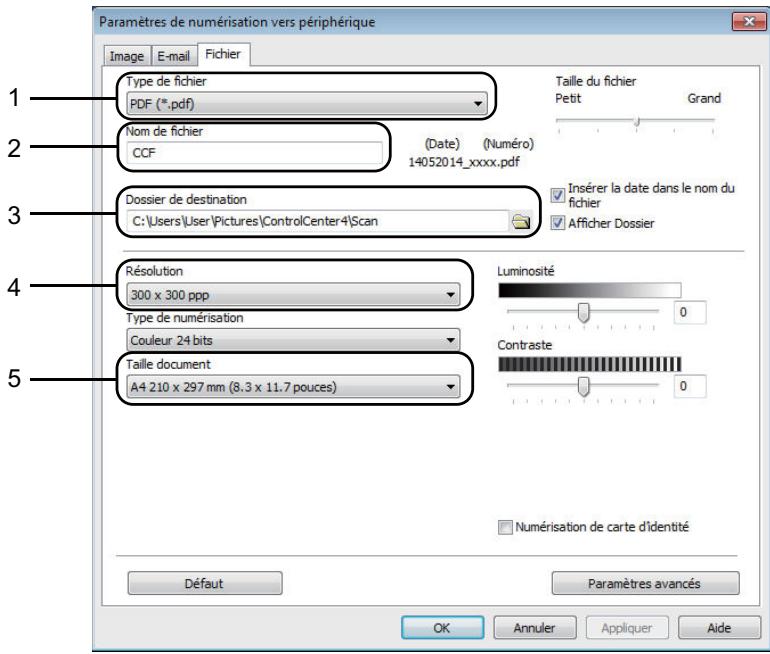Image resolution: width=770 pixels, height=654 pixels.
Task: Click the Contraste value box
Action: click(x=690, y=386)
